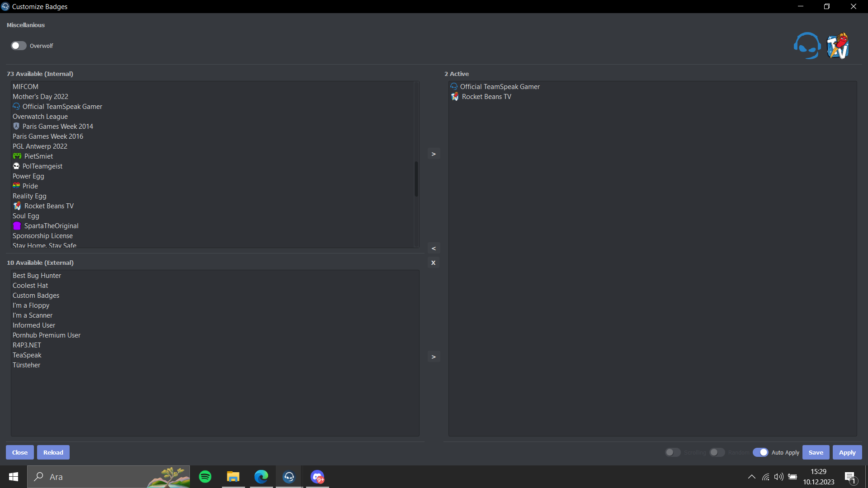Click the battery icon in system tray
Image resolution: width=868 pixels, height=488 pixels.
pyautogui.click(x=793, y=477)
